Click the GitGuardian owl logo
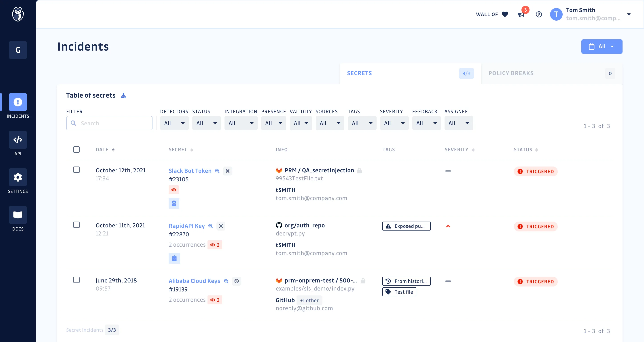 (18, 14)
